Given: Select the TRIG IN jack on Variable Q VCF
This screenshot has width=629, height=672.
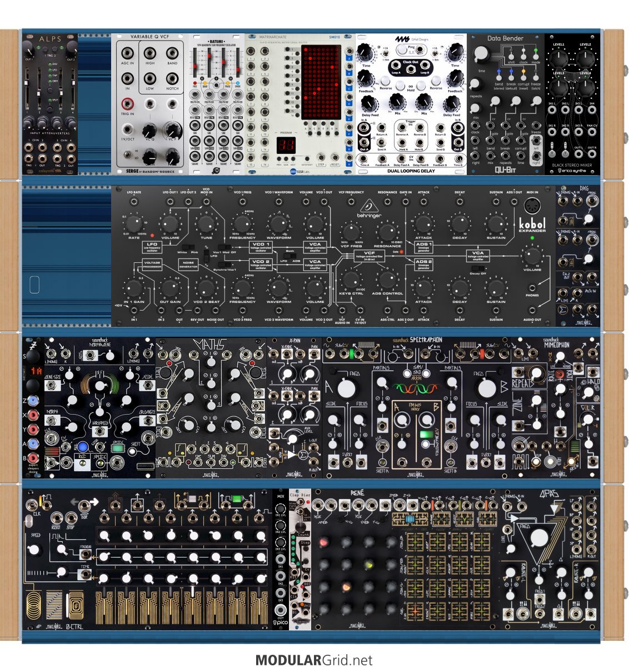Looking at the screenshot, I should pos(128,103).
